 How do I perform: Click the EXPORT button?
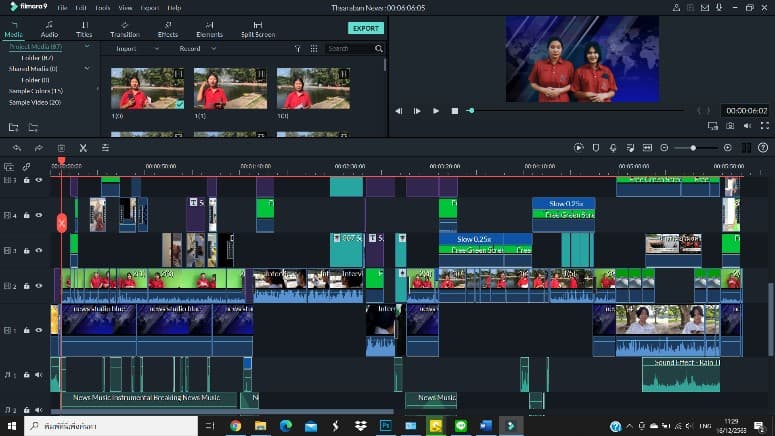pyautogui.click(x=366, y=29)
